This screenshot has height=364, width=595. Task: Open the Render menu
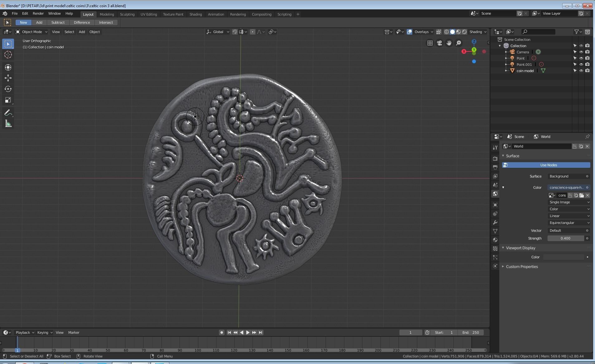(38, 14)
